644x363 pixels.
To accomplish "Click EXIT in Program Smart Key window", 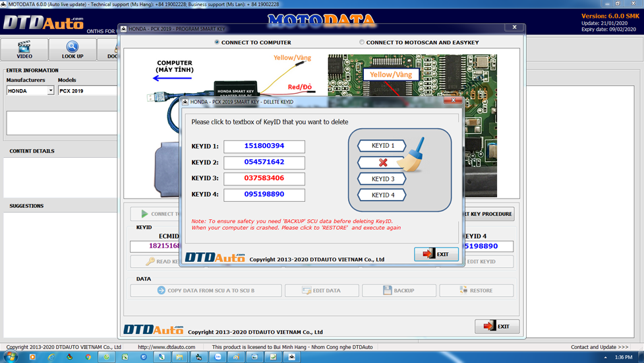I will [x=497, y=327].
